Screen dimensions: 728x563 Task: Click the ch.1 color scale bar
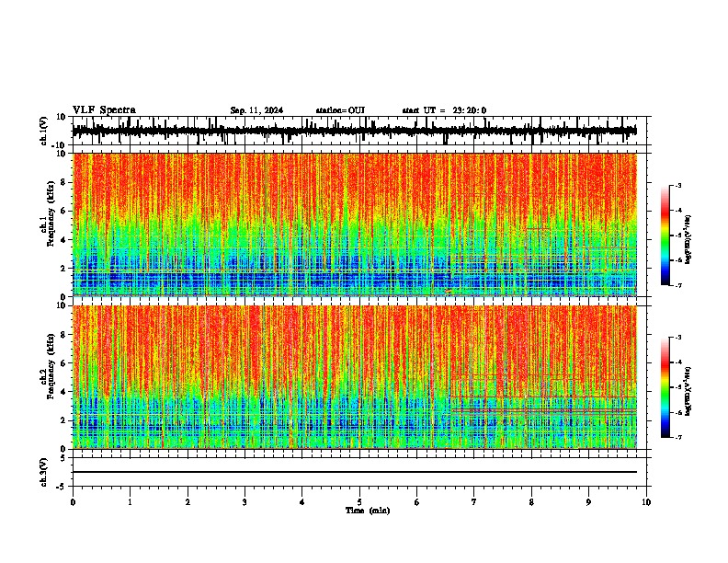coord(665,235)
